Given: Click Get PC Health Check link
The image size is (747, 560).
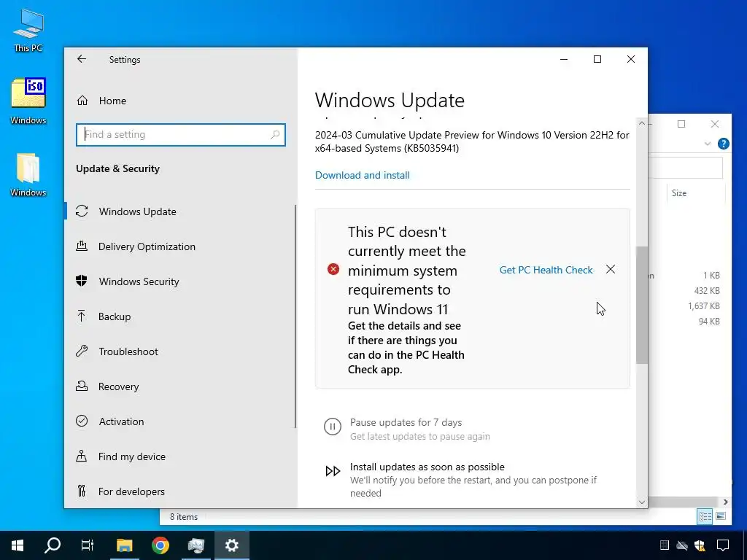Looking at the screenshot, I should pos(546,270).
